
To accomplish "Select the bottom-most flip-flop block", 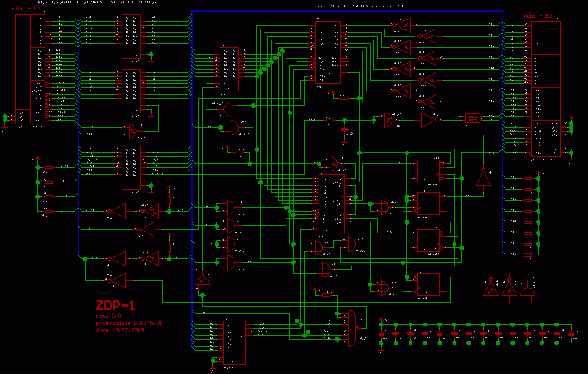I will pyautogui.click(x=429, y=285).
